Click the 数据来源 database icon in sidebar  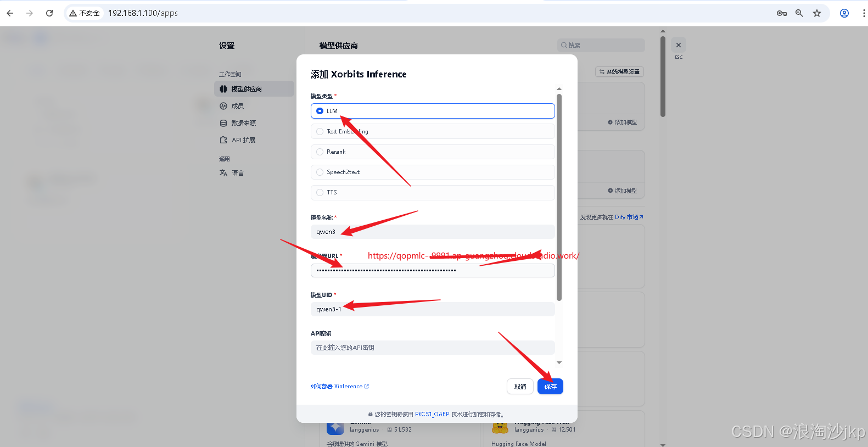pyautogui.click(x=223, y=123)
